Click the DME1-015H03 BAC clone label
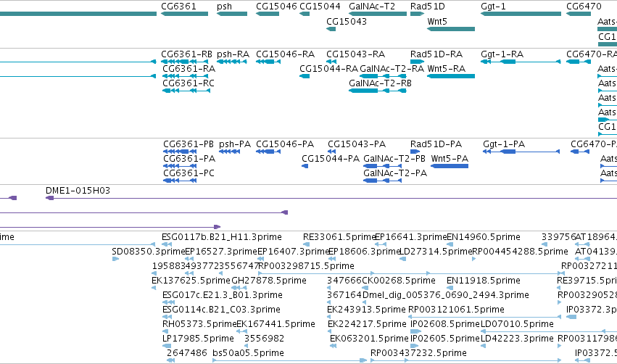 [x=78, y=191]
